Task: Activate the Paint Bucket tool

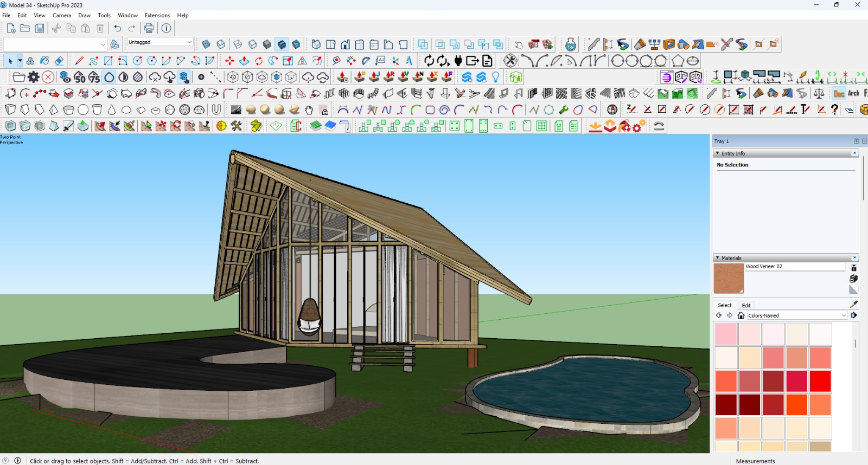Action: pyautogui.click(x=45, y=61)
